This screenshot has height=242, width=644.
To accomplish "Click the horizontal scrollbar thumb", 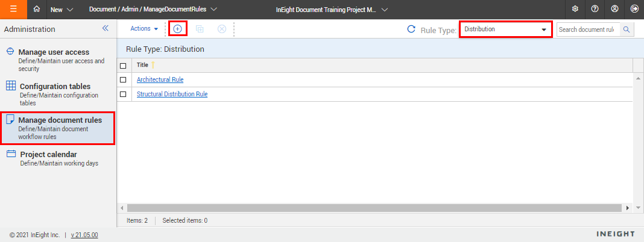I will click(x=374, y=208).
